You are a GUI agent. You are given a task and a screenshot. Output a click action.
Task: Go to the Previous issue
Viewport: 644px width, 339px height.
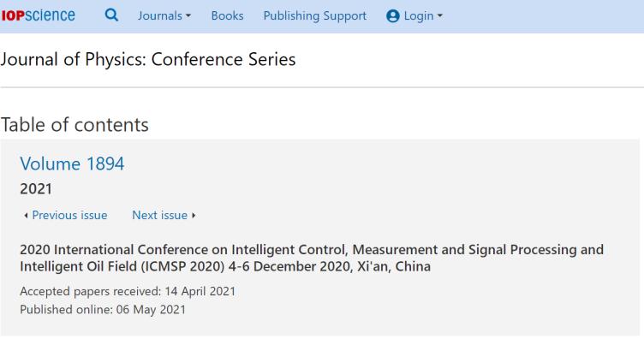(x=69, y=216)
